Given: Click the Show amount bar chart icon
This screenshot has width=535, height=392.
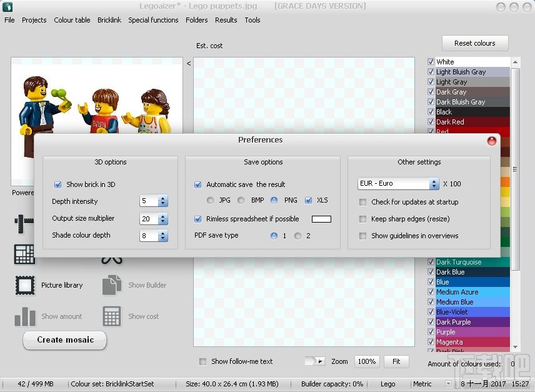Looking at the screenshot, I should click(25, 316).
